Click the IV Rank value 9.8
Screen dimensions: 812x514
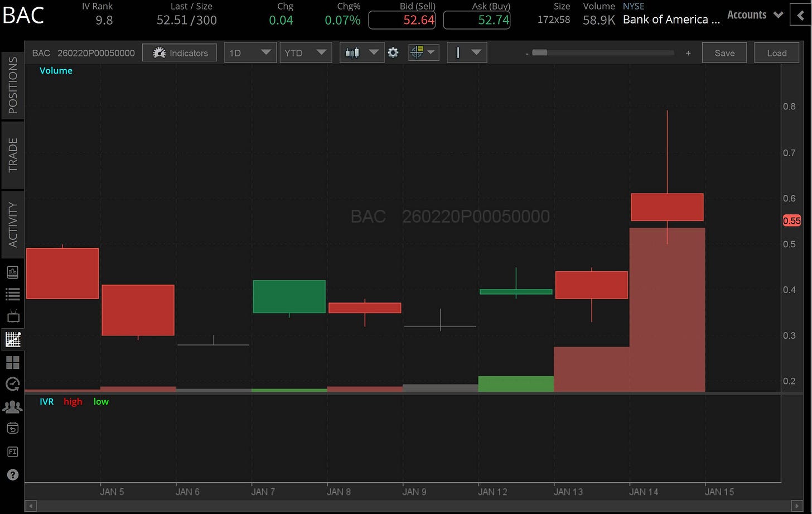point(104,21)
